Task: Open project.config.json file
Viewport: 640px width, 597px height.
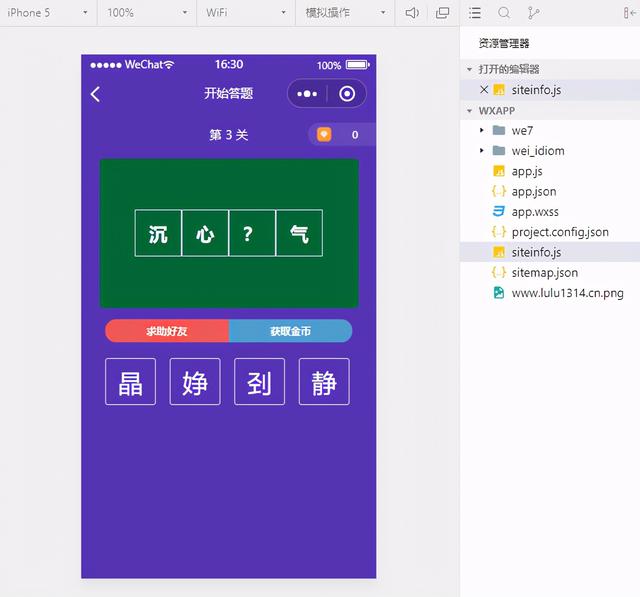Action: point(560,232)
